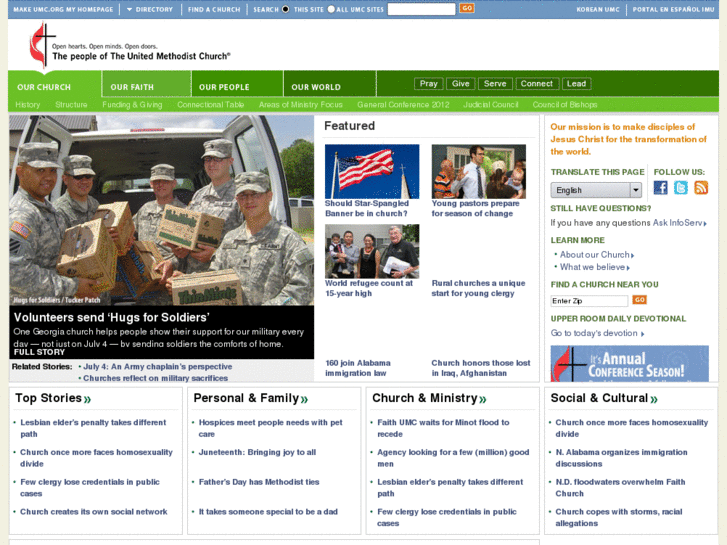Open the Korean UMC link

pos(598,9)
